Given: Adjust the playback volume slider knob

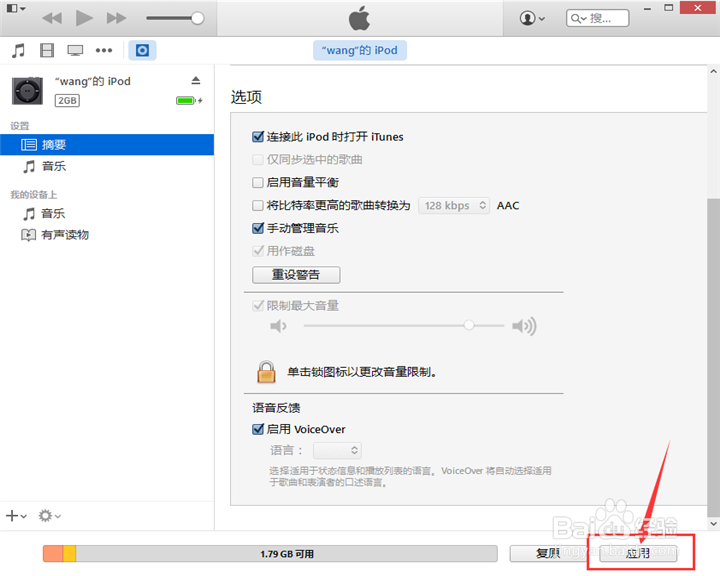Looking at the screenshot, I should (197, 18).
